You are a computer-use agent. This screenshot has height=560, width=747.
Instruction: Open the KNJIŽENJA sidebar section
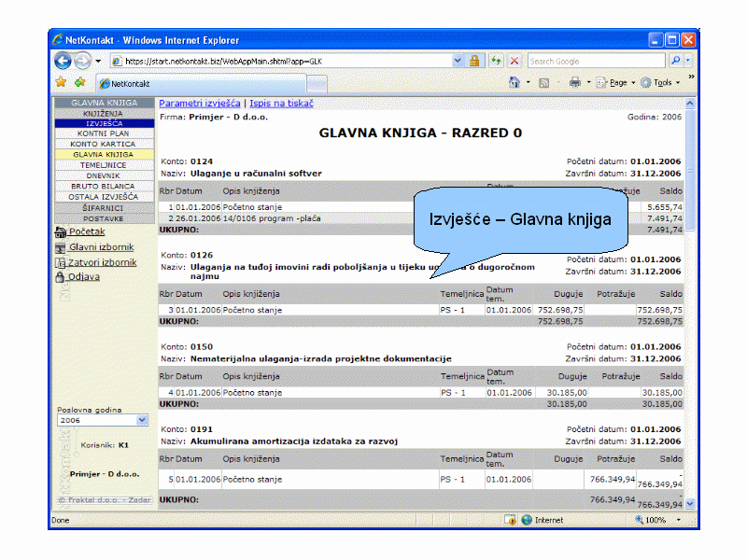coord(105,113)
